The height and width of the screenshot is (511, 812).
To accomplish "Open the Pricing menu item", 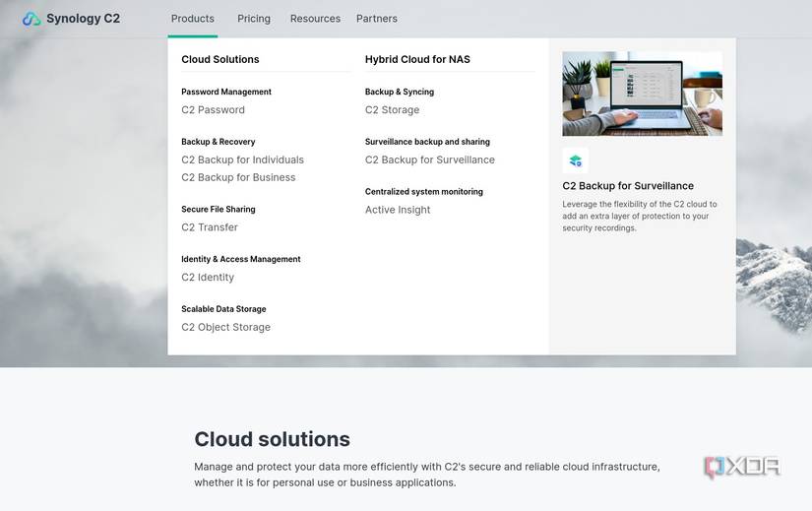I will [x=254, y=19].
